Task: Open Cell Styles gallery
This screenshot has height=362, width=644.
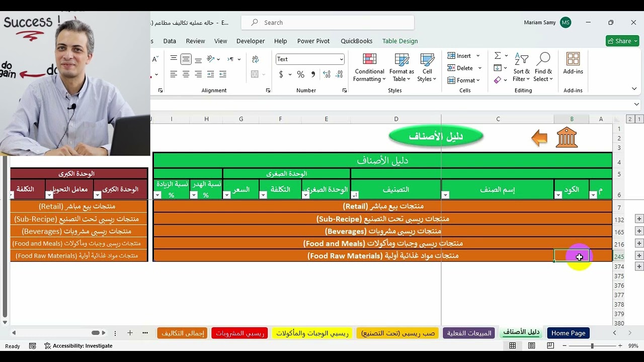Action: click(427, 67)
